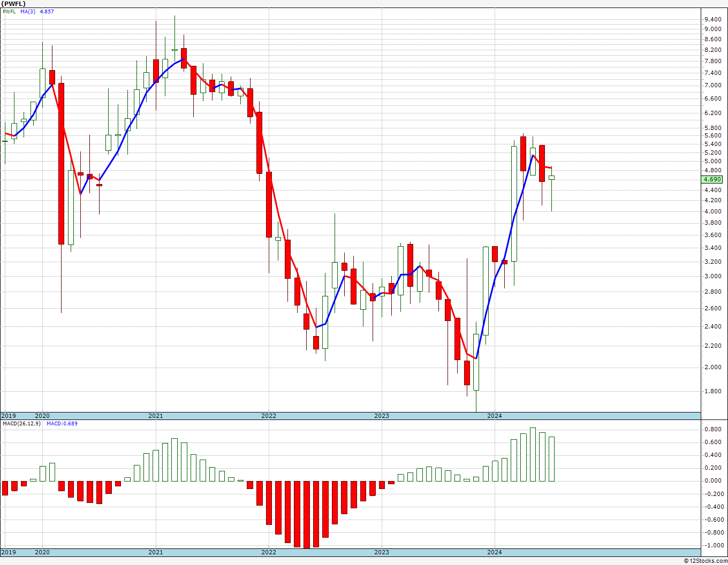728x565 pixels.
Task: Click 2024 on the price chart time axis
Action: coord(495,416)
